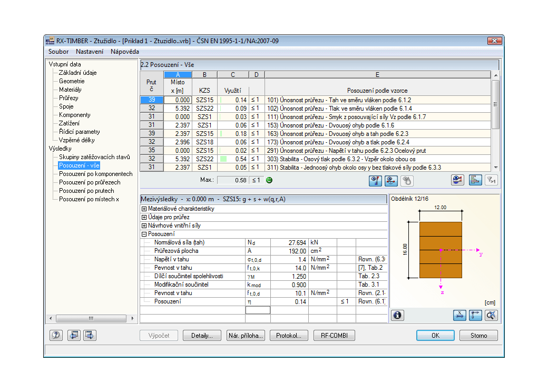
Task: Click the cross-section info icon
Action: (x=397, y=315)
